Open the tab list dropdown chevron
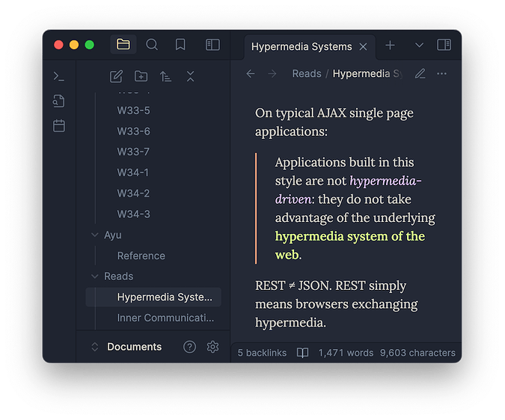The width and height of the screenshot is (505, 420). 419,46
